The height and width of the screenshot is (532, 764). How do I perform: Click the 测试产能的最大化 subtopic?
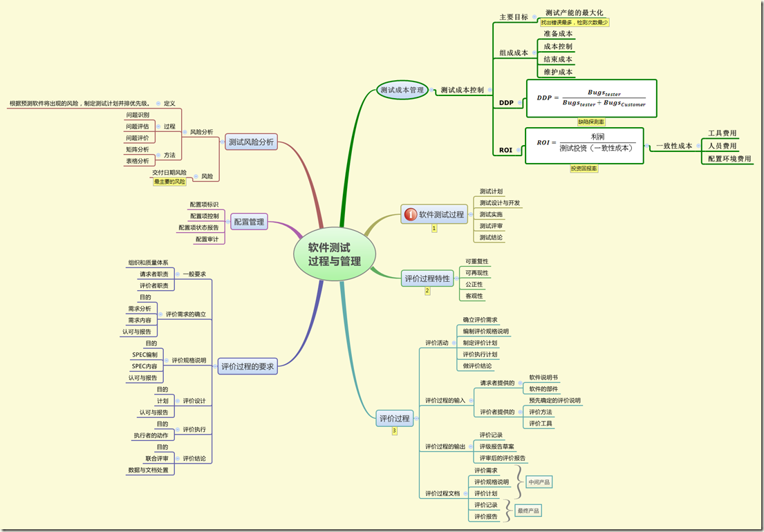(574, 12)
